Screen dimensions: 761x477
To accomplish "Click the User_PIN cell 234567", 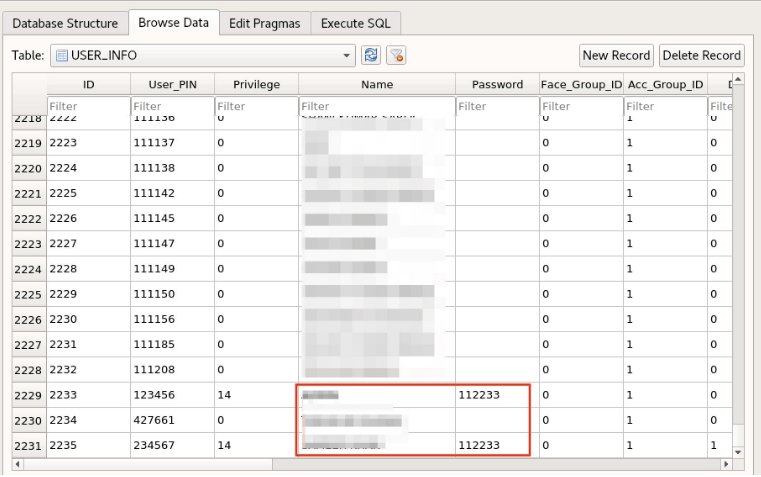I will point(172,445).
